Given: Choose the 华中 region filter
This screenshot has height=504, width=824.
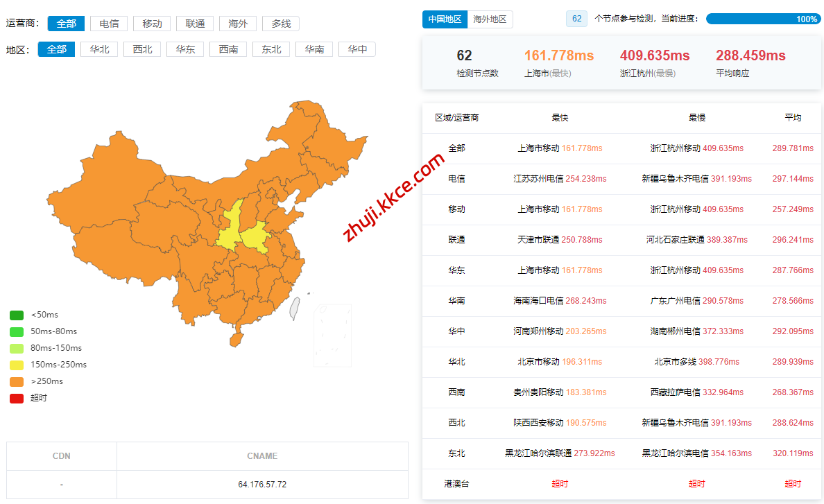Looking at the screenshot, I should click(357, 49).
